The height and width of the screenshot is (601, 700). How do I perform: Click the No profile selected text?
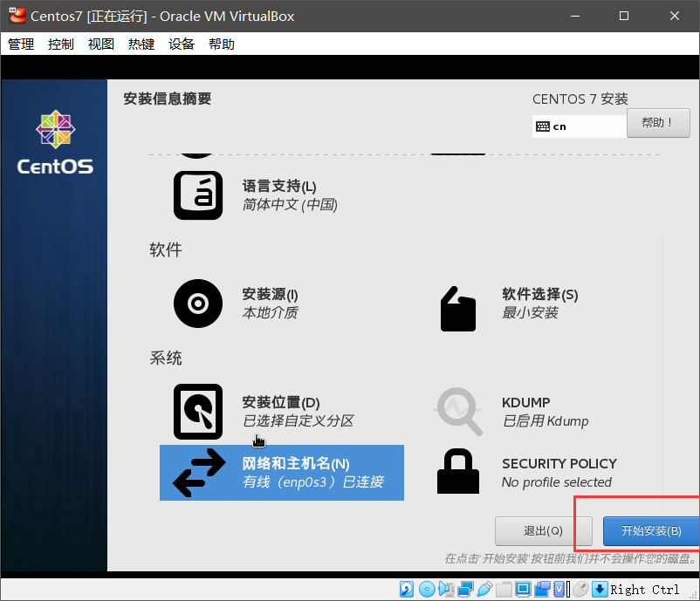coord(557,482)
